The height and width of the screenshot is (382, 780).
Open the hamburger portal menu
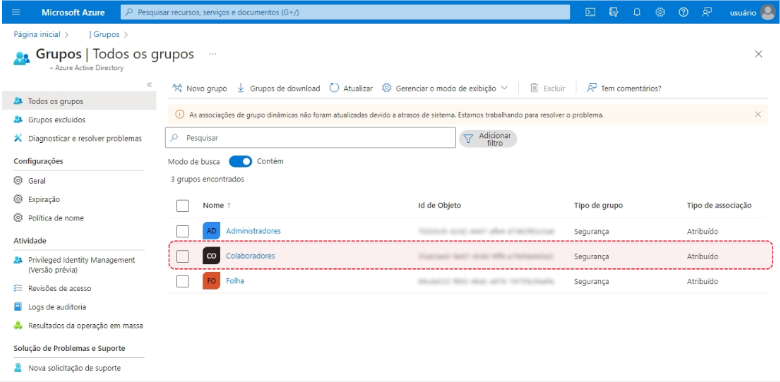coord(16,12)
